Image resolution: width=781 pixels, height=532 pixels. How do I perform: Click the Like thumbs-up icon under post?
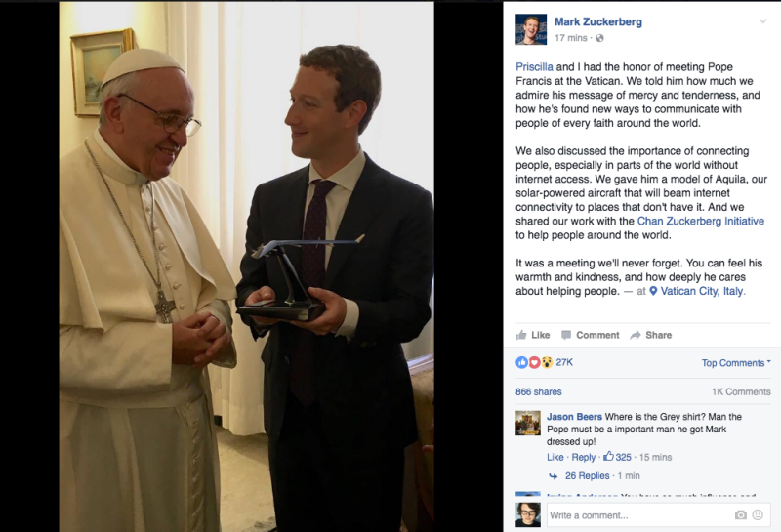(x=521, y=335)
